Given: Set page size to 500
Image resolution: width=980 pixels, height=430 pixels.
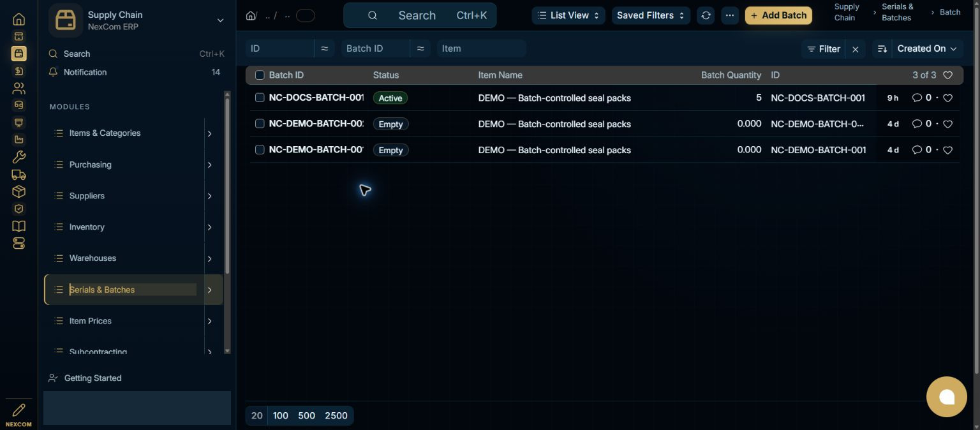Looking at the screenshot, I should [x=306, y=416].
